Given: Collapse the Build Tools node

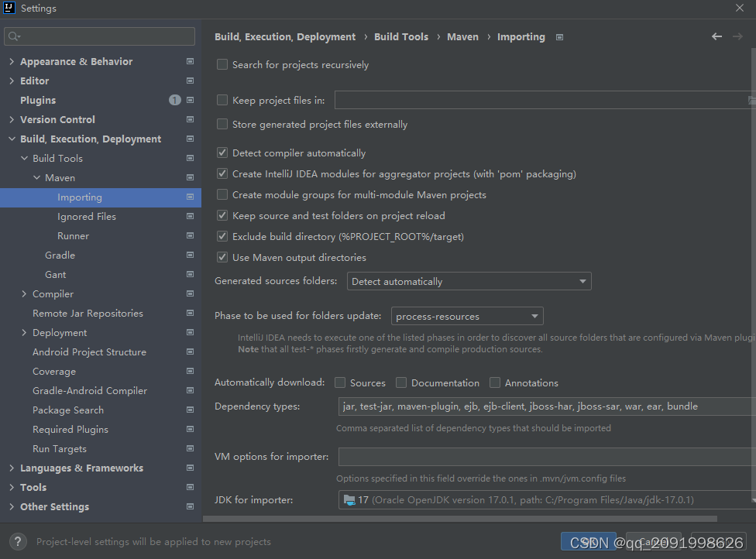Looking at the screenshot, I should (x=24, y=158).
